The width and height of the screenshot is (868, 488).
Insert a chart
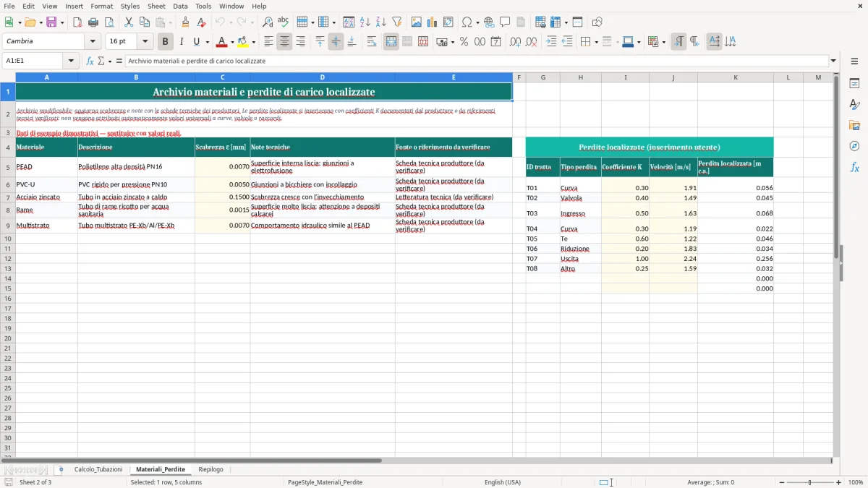433,22
